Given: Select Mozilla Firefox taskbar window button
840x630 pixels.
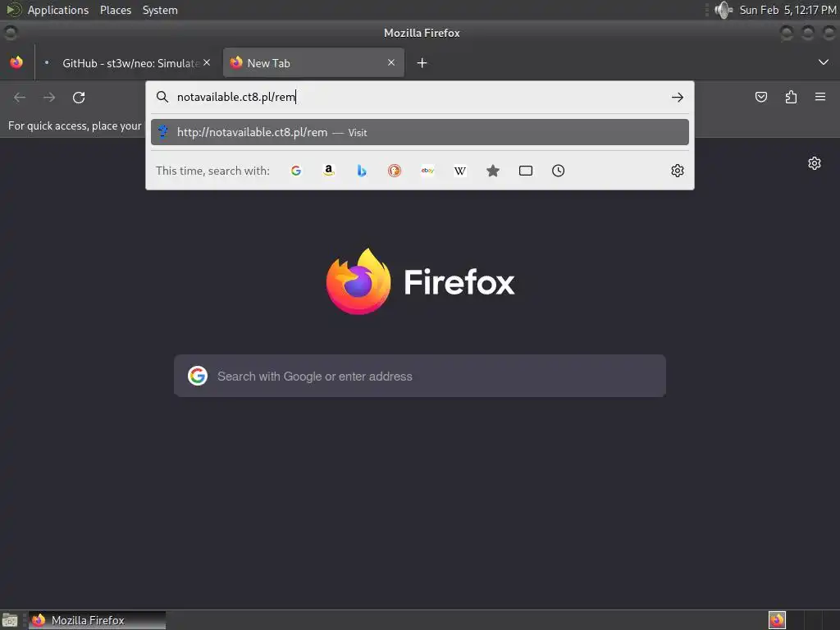Looking at the screenshot, I should click(x=97, y=620).
